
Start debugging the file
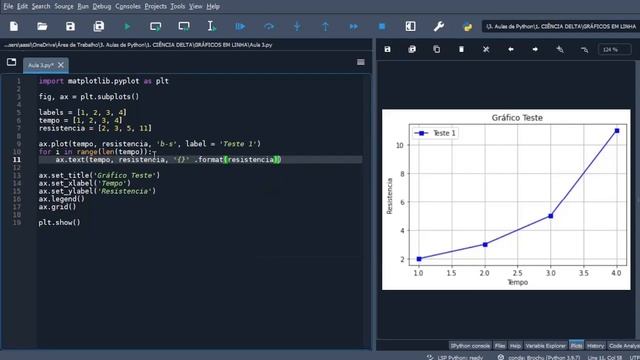(240, 27)
